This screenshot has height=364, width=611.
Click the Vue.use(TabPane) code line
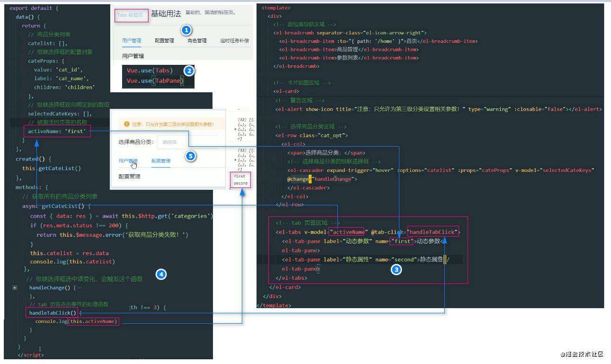coord(154,81)
